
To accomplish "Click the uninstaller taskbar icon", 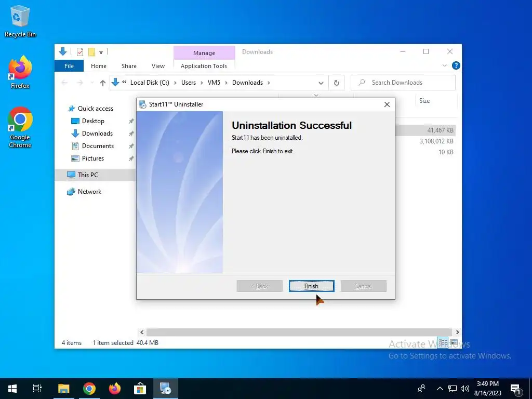I will (x=166, y=389).
